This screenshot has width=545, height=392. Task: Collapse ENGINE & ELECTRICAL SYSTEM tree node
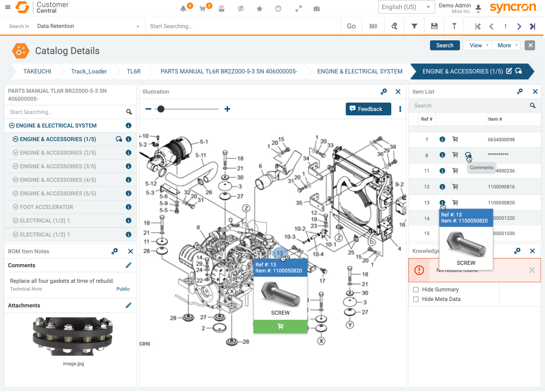[x=12, y=126]
